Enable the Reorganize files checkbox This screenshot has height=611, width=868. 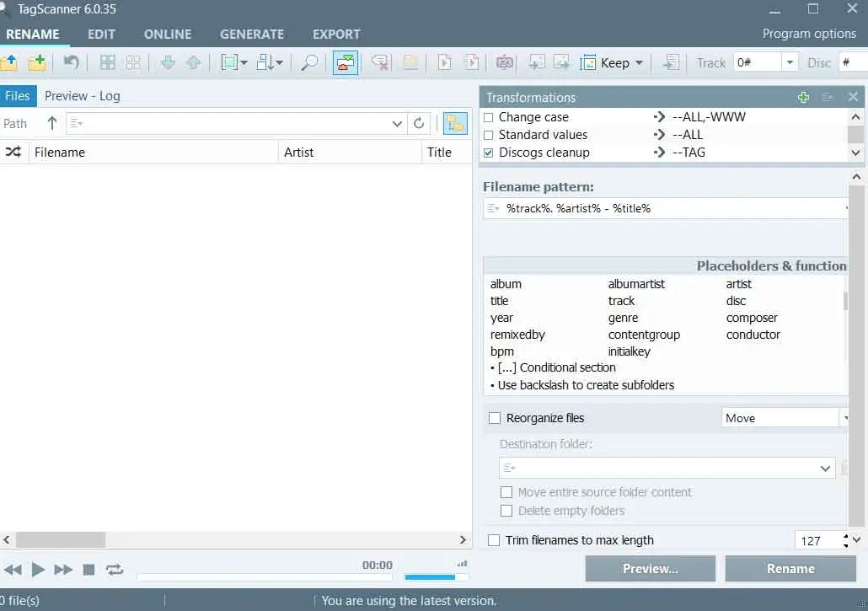coord(495,418)
